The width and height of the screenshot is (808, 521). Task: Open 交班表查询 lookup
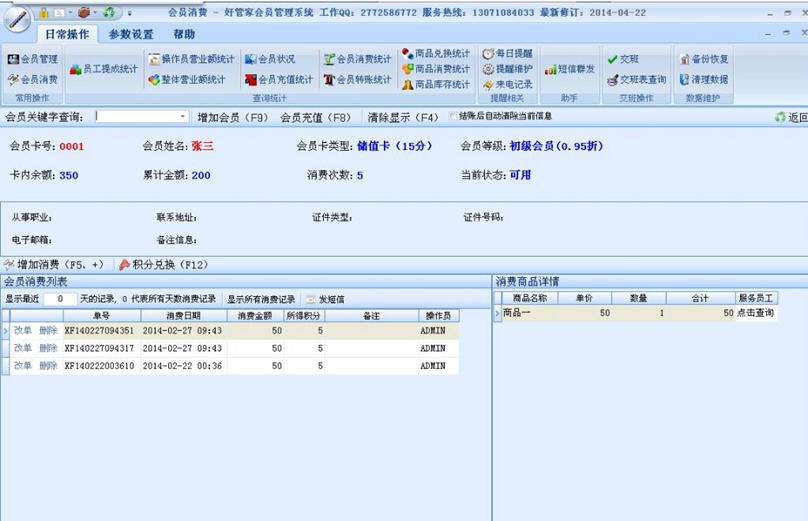[x=637, y=79]
